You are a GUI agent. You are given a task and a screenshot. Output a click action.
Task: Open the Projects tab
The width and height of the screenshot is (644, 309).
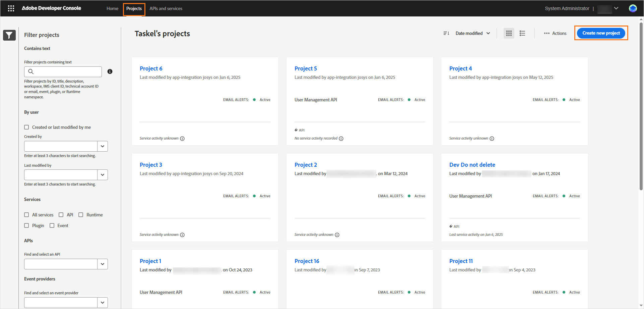click(x=134, y=8)
